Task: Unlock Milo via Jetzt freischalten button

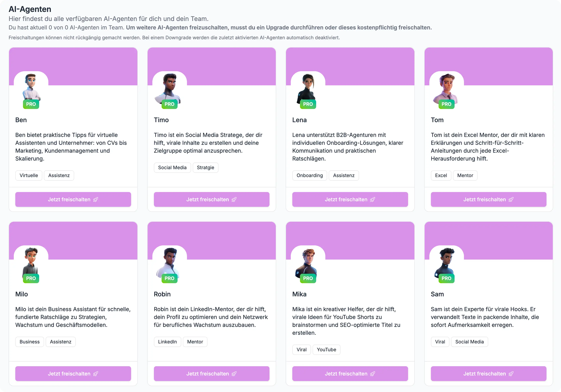Action: (x=73, y=374)
